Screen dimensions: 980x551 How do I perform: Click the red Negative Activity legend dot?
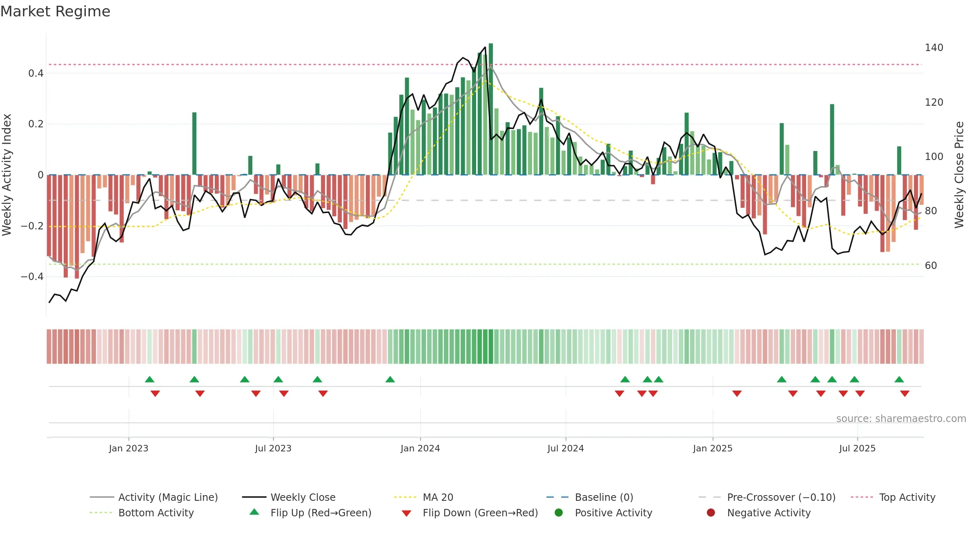(x=711, y=513)
